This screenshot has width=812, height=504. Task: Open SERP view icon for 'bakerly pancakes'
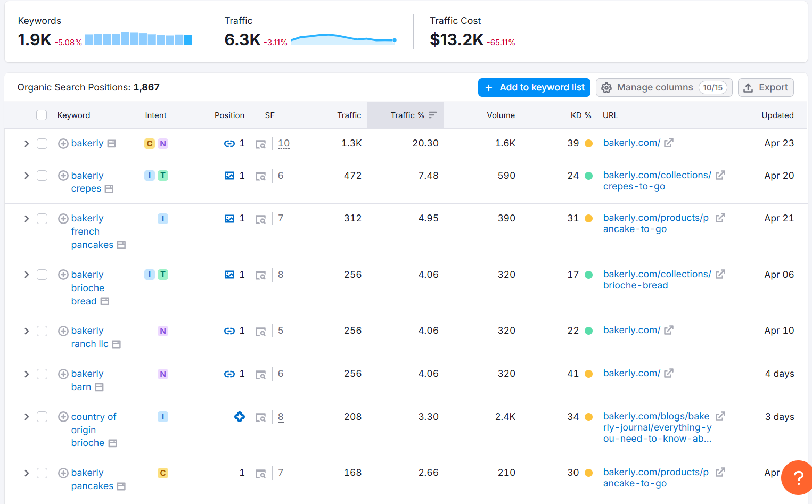(260, 474)
